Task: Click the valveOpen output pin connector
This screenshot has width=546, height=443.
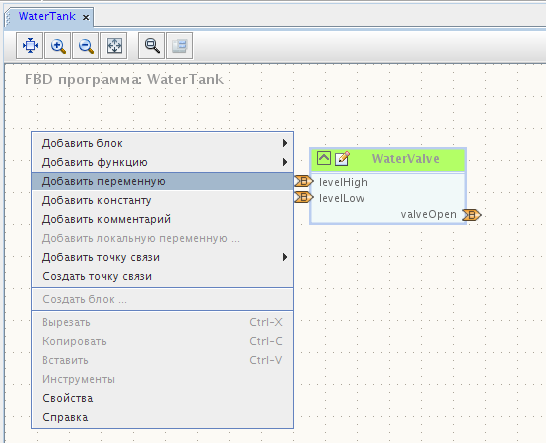Action: pos(472,215)
